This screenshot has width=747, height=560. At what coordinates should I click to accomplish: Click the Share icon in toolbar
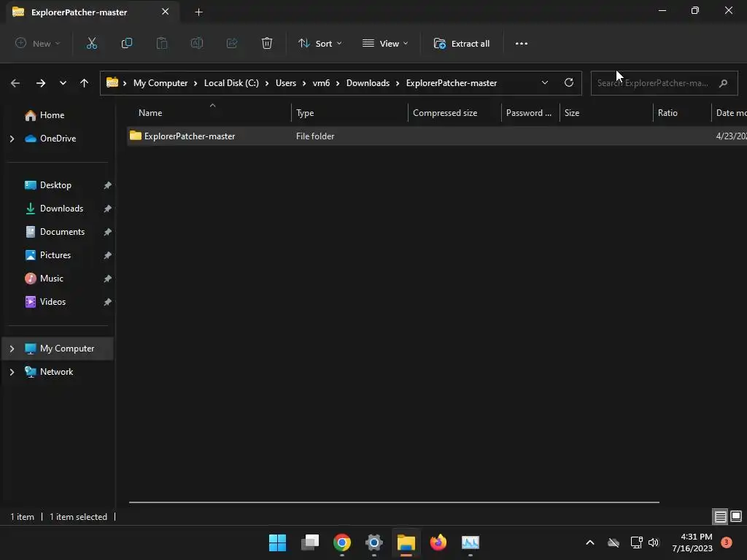pyautogui.click(x=232, y=43)
